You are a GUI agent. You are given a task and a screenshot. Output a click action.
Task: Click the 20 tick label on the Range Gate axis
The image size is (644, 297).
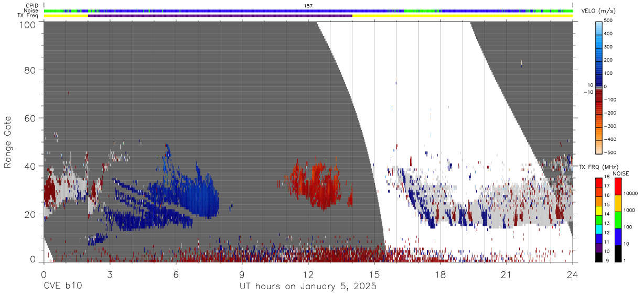(x=30, y=214)
